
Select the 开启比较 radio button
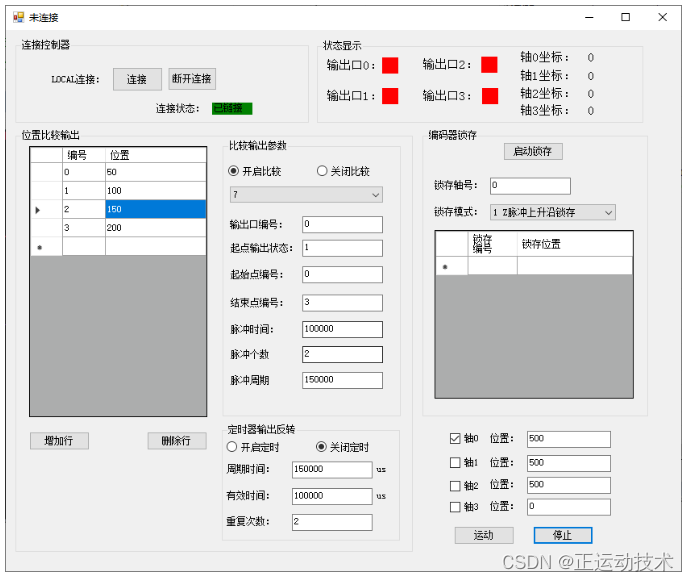[234, 171]
